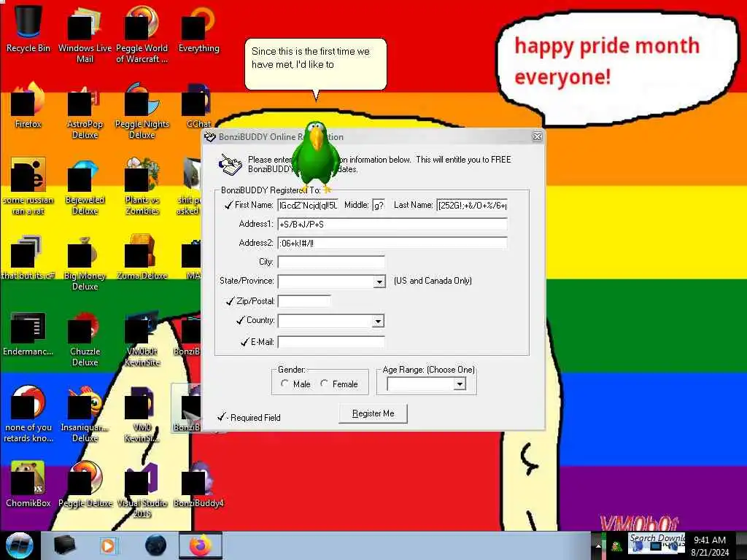
Task: Click the green Bonzi parrot character
Action: point(315,156)
